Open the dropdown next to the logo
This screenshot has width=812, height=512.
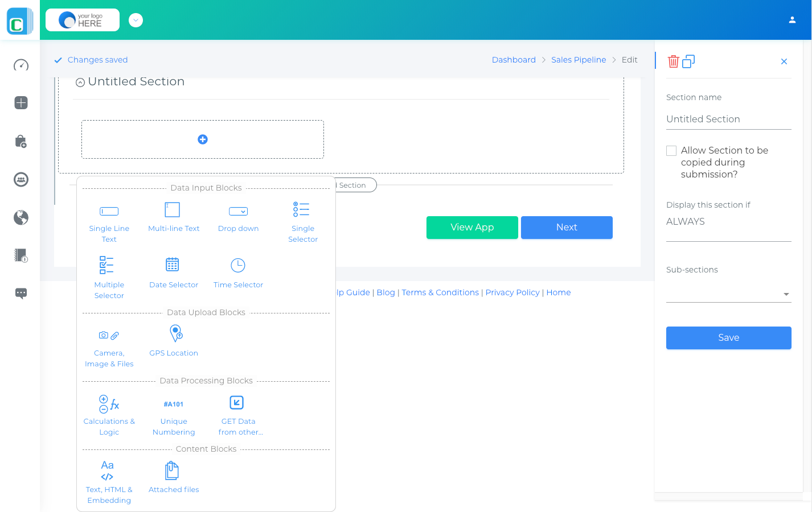click(x=136, y=20)
